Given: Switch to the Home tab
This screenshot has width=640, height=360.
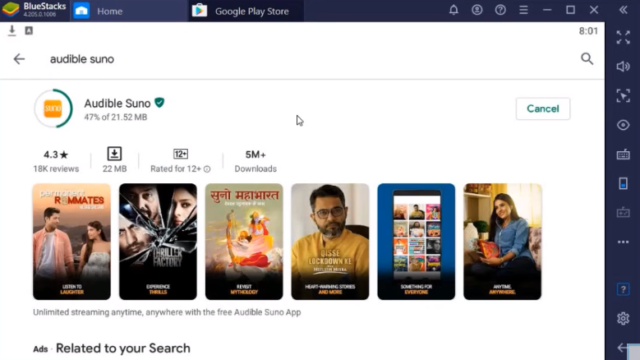Looking at the screenshot, I should click(x=129, y=11).
